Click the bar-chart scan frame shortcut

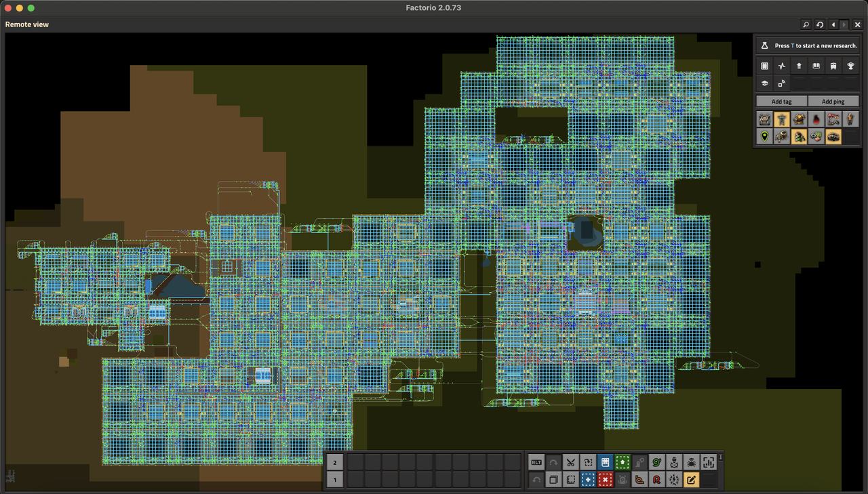point(709,462)
